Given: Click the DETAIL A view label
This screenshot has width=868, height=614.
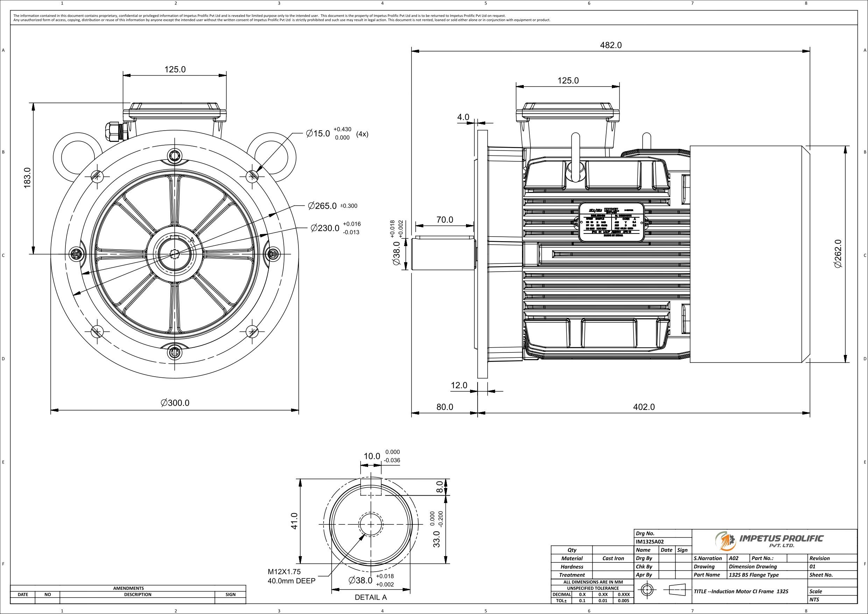Looking at the screenshot, I should click(371, 597).
